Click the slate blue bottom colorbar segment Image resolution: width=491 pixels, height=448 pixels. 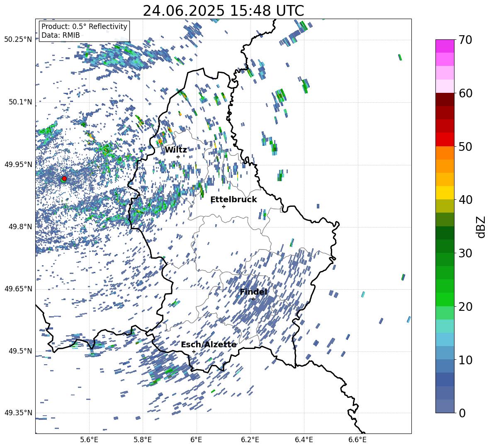coord(445,406)
